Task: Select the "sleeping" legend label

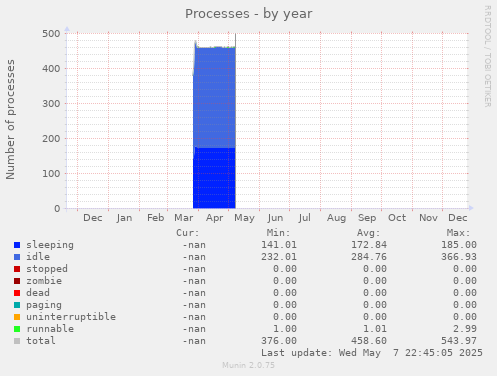Action: tap(50, 245)
